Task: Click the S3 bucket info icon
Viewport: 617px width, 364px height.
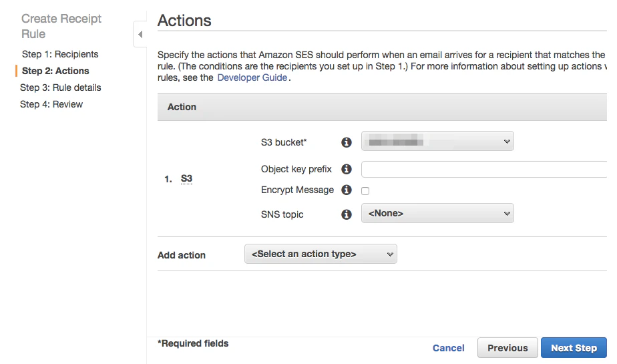Action: point(347,142)
